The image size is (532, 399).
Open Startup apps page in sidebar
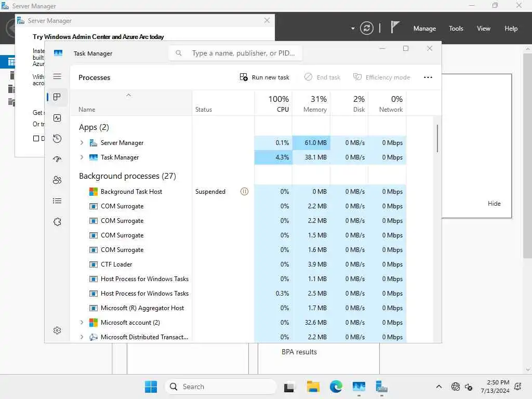click(57, 159)
